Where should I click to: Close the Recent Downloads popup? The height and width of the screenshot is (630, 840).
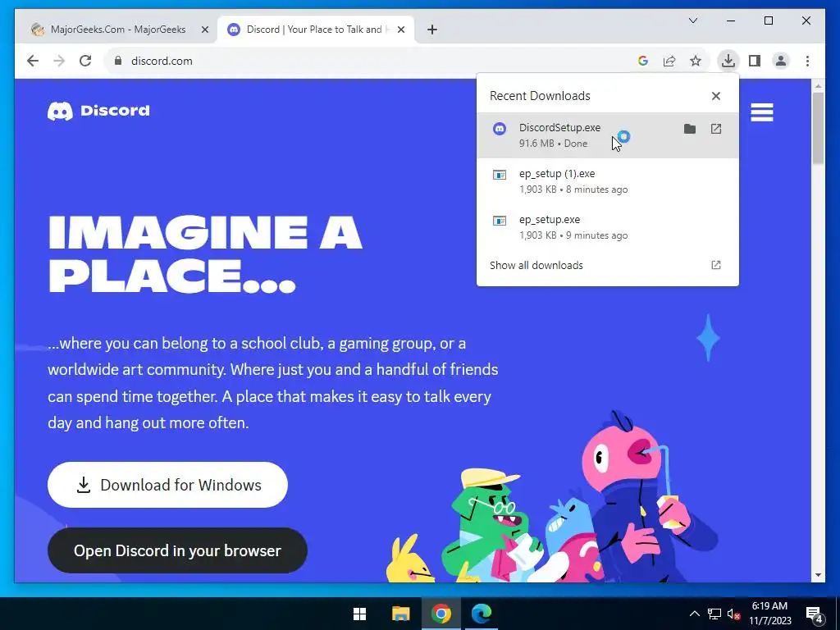716,96
